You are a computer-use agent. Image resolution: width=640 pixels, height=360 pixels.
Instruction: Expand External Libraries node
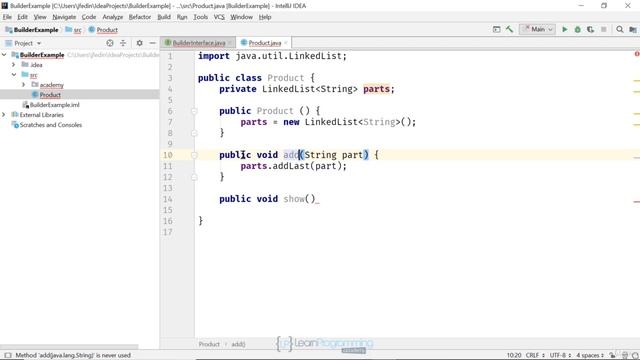(x=4, y=115)
